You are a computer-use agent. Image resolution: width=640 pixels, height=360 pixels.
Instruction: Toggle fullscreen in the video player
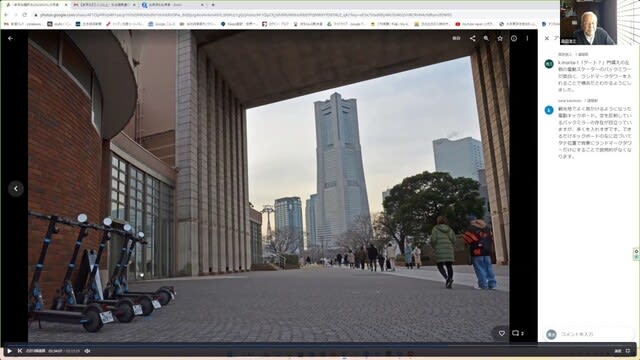(x=628, y=351)
